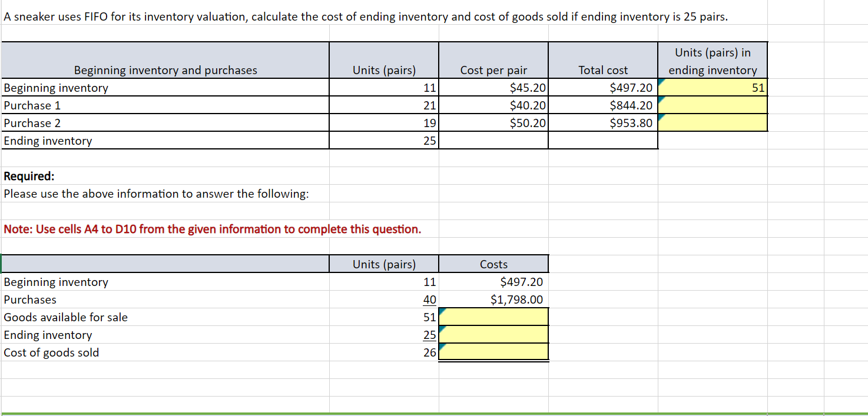The width and height of the screenshot is (868, 416).
Task: Click the comment triangle on Purchase 1 yellow cell
Action: click(x=661, y=101)
